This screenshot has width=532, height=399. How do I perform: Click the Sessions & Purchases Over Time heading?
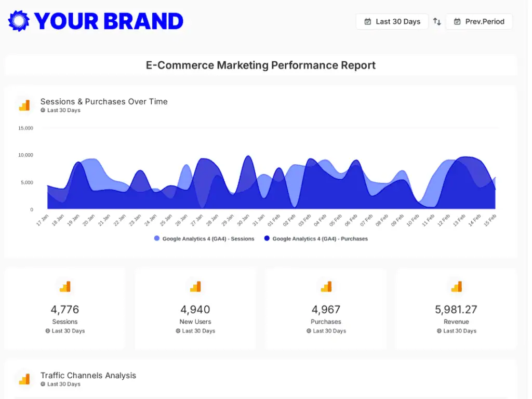tap(104, 101)
